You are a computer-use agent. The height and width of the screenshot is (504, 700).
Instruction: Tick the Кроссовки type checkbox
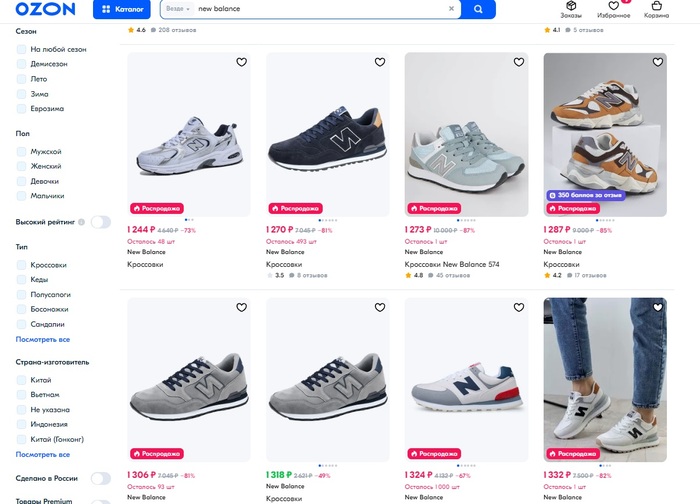(22, 265)
